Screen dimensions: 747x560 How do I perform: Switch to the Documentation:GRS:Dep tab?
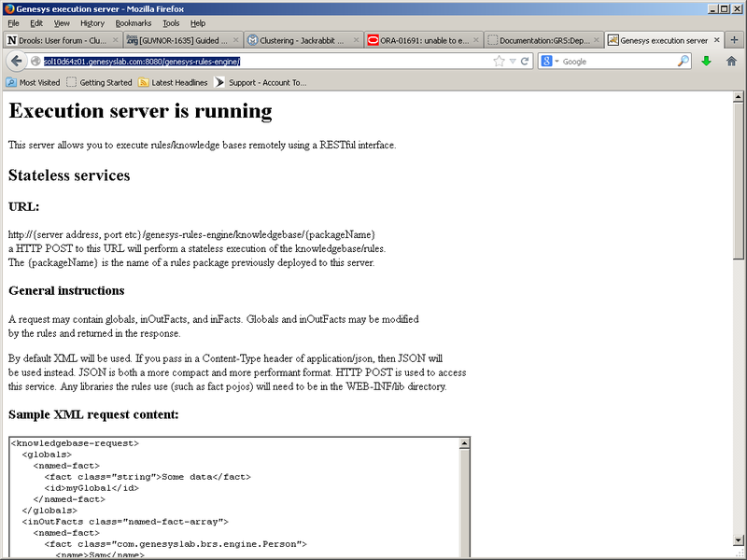544,40
